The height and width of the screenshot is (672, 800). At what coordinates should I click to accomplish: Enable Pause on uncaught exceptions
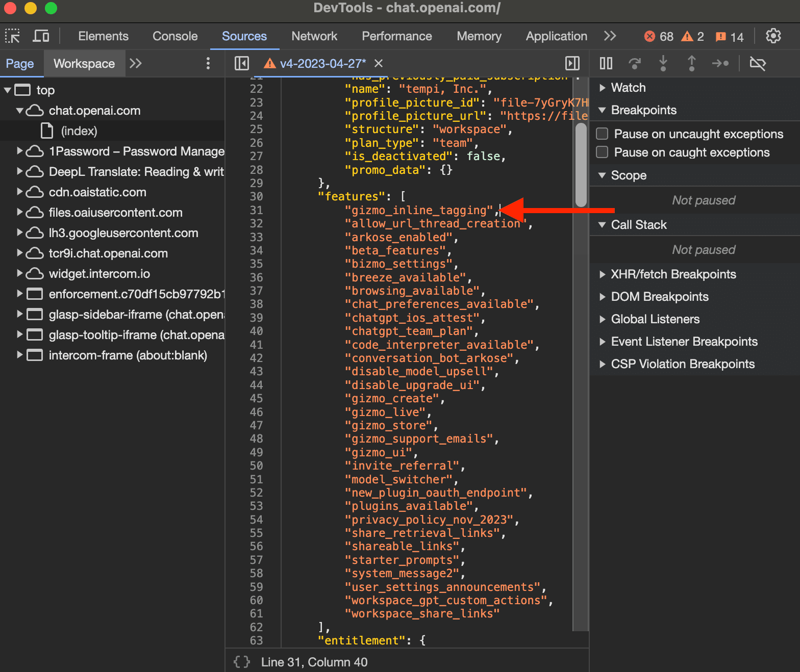tap(602, 134)
